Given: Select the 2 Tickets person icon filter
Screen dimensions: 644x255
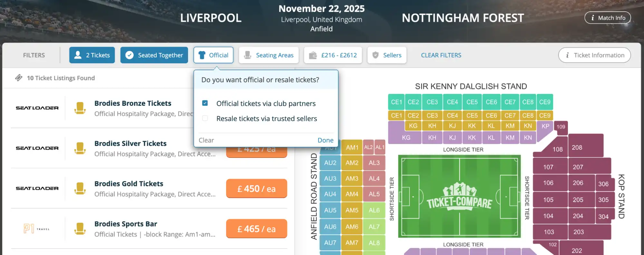Looking at the screenshot, I should click(x=77, y=55).
